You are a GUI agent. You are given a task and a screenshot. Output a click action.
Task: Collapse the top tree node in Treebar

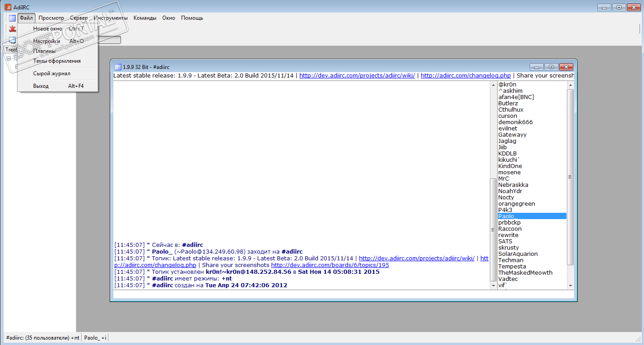point(8,58)
